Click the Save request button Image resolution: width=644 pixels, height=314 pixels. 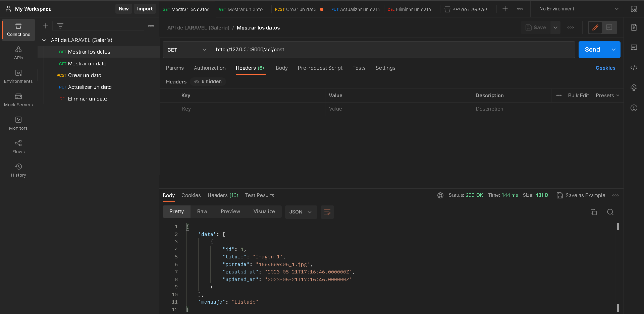coord(536,27)
